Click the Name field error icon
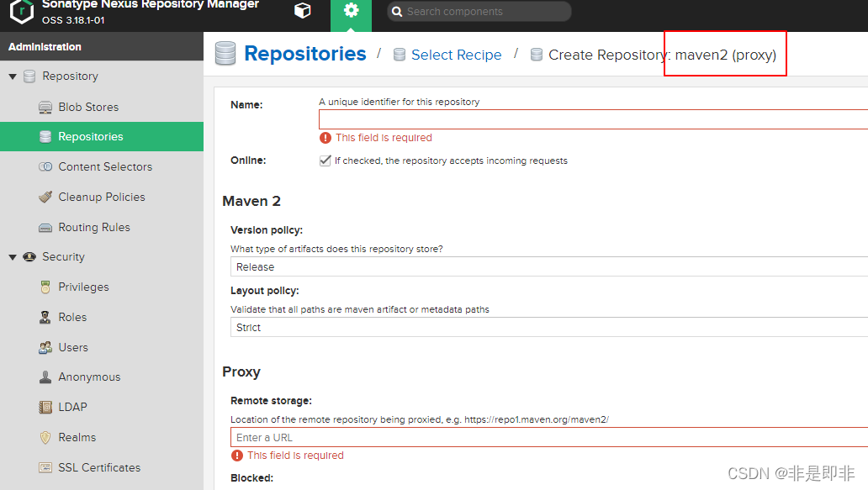Screen dimensions: 868x490 [325, 138]
